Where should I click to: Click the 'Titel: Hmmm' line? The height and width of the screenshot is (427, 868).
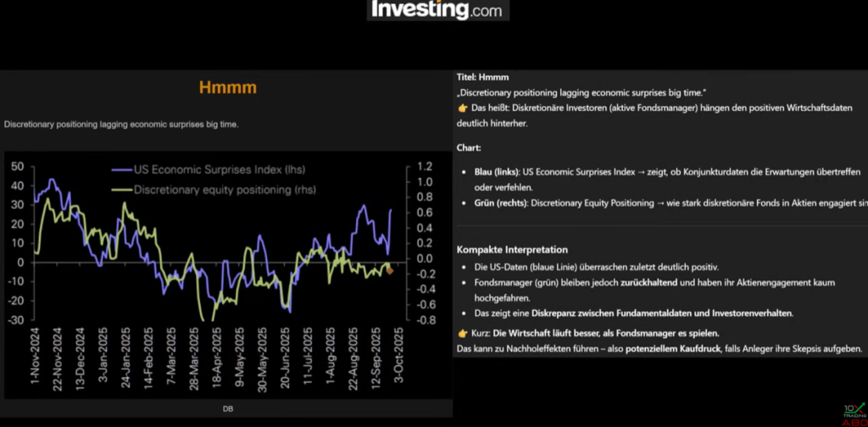(x=482, y=77)
